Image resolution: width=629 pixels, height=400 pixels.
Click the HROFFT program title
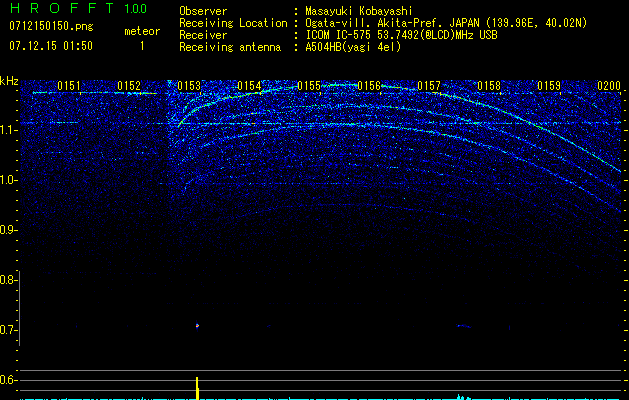point(62,8)
